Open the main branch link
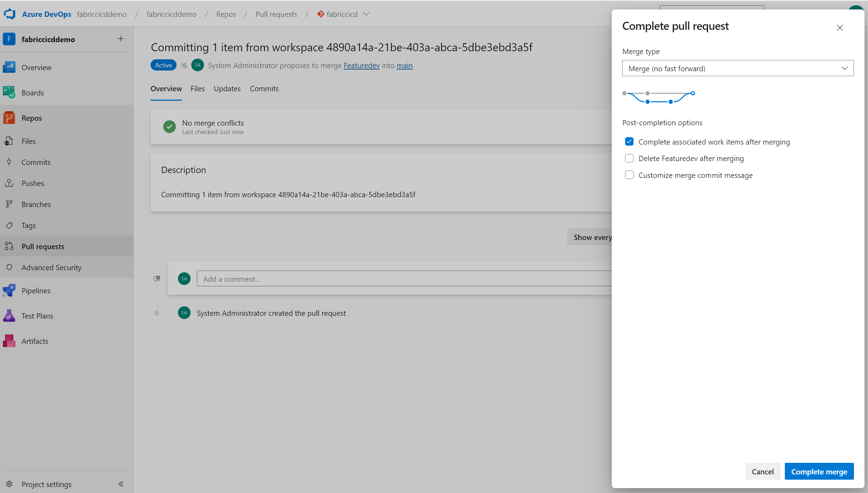 click(405, 66)
